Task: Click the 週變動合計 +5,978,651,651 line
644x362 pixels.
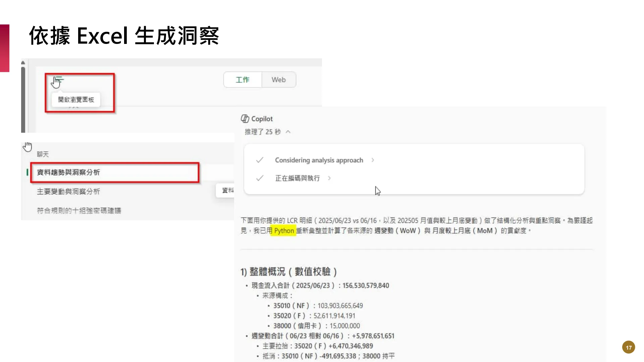Action: point(323,336)
